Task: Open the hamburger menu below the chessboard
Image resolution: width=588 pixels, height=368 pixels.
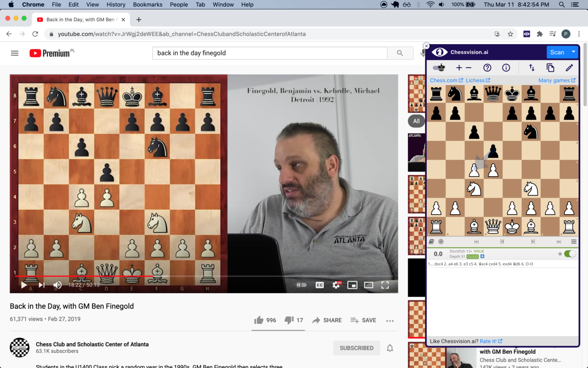Action: pyautogui.click(x=572, y=241)
